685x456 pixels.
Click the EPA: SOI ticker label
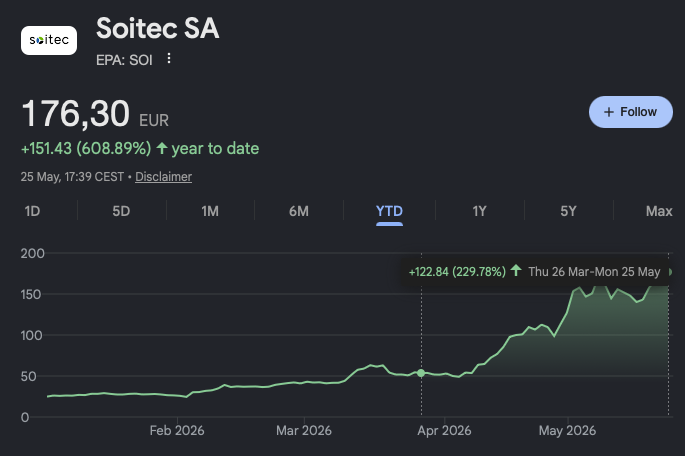pyautogui.click(x=124, y=60)
